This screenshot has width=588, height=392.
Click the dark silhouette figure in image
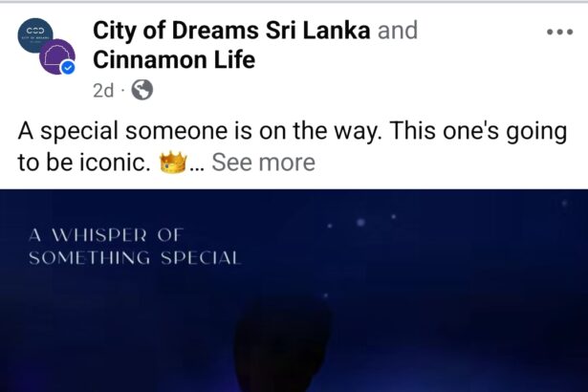pos(283,344)
